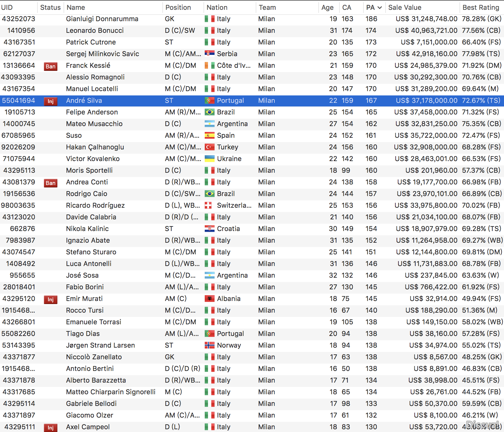Sort by the Name column header
This screenshot has height=432, width=504.
(76, 7)
